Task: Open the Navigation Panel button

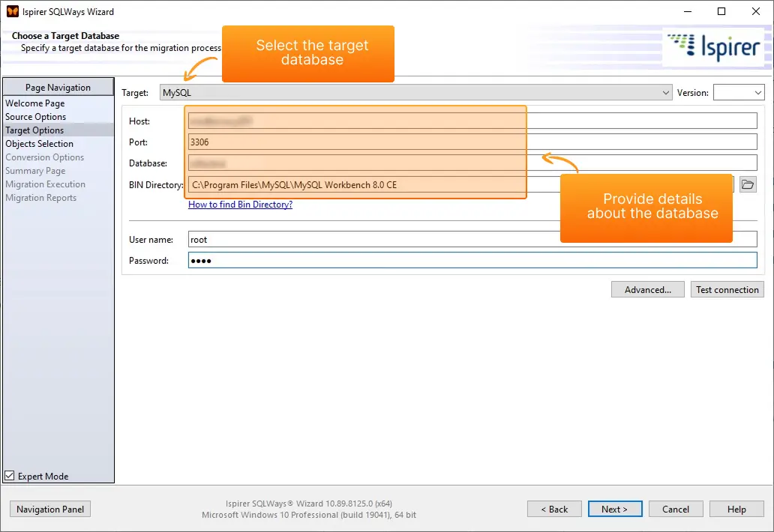Action: (x=50, y=509)
